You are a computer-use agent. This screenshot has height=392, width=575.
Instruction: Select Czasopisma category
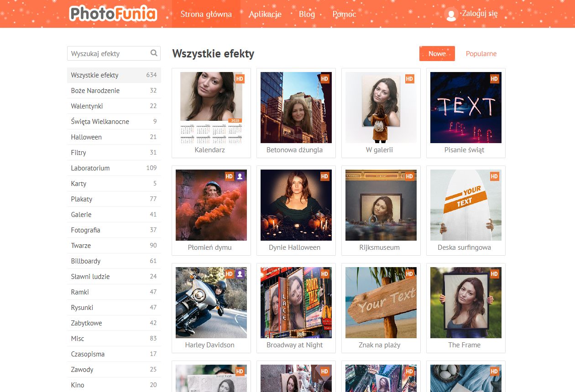[x=114, y=354]
